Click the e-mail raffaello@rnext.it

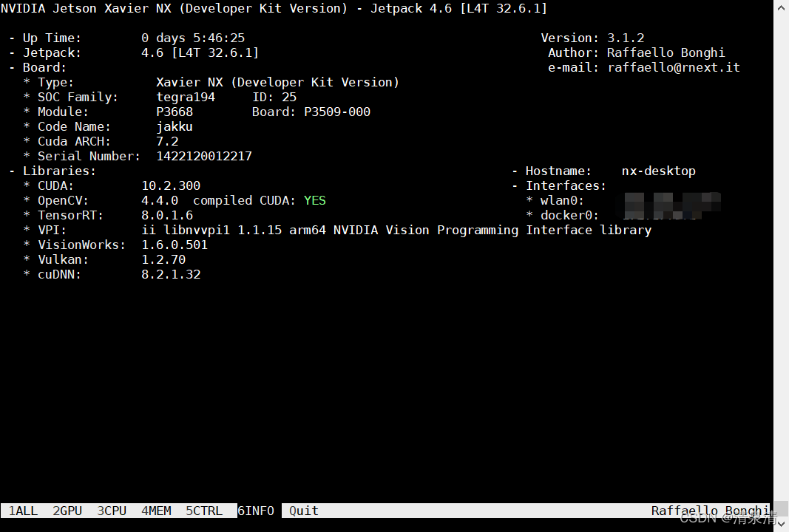coord(674,67)
